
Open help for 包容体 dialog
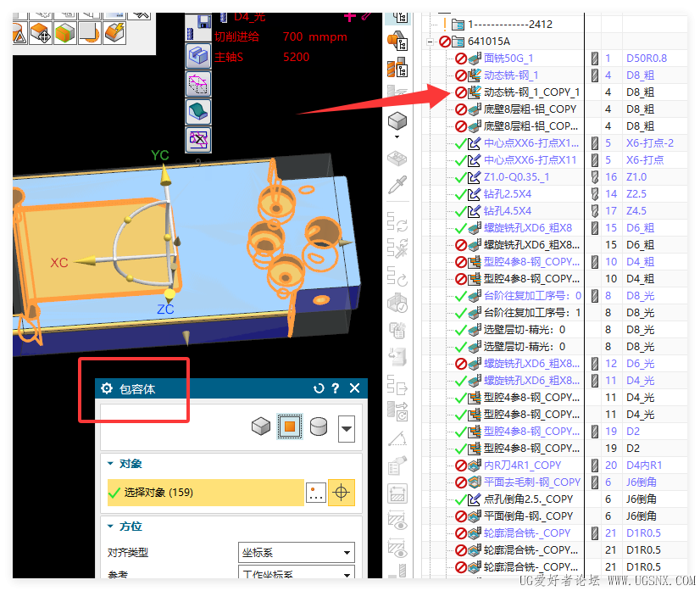[336, 388]
